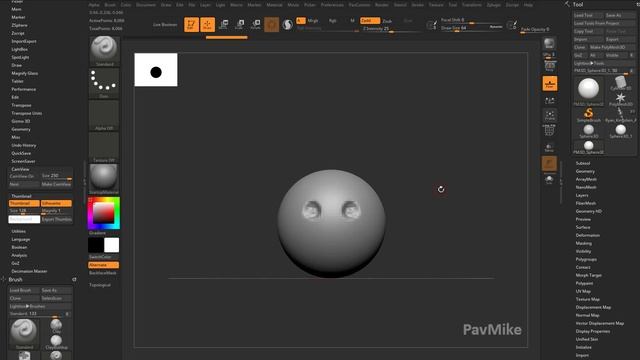Expand the Polygroups section
The image size is (640, 360).
coord(586,259)
